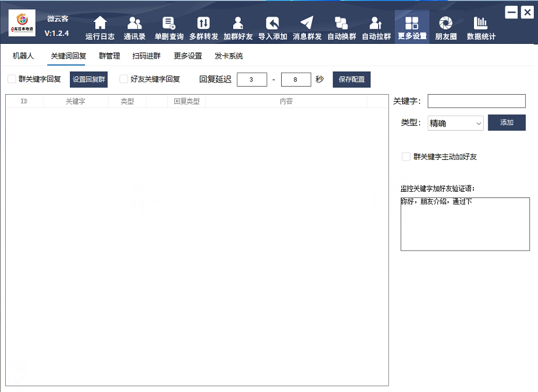Select the 单删查询 query tool

[x=169, y=27]
